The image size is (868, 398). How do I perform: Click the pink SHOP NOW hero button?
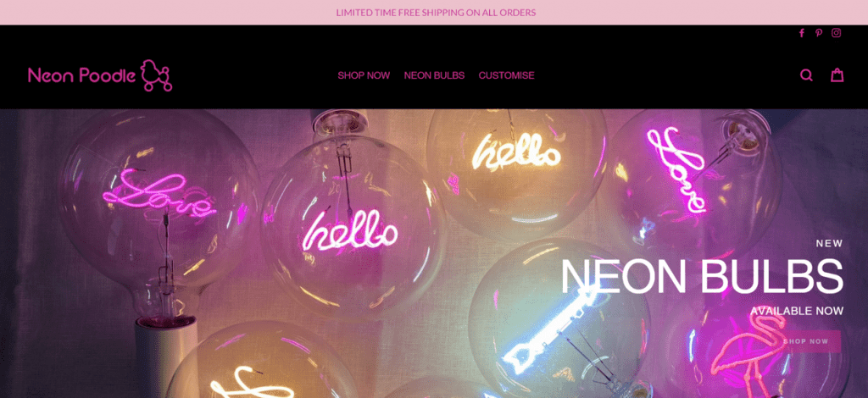point(806,341)
